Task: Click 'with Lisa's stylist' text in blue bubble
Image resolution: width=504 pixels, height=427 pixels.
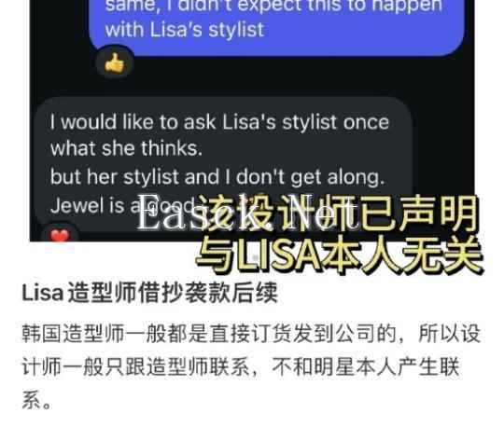Action: [x=185, y=30]
